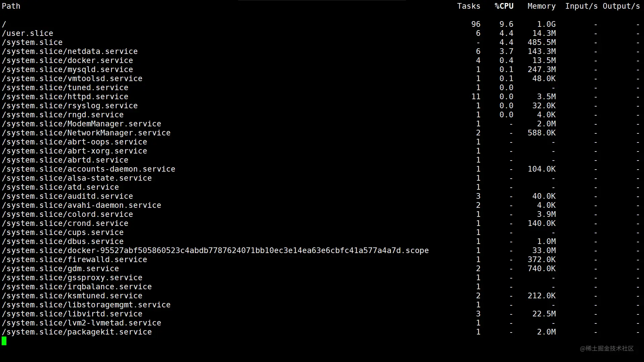Click the NetworkManager.service entry

tap(86, 133)
